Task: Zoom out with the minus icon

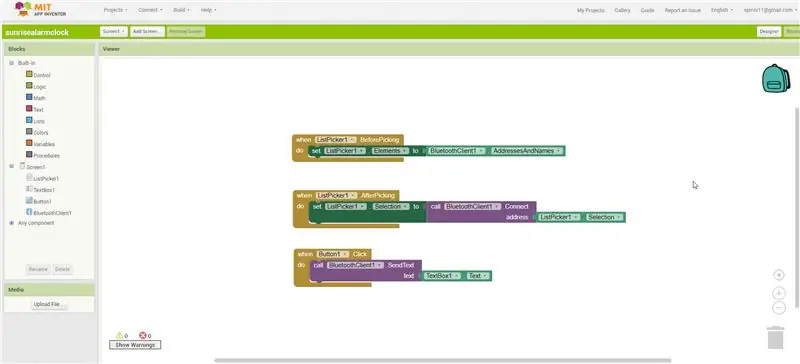Action: pyautogui.click(x=779, y=307)
